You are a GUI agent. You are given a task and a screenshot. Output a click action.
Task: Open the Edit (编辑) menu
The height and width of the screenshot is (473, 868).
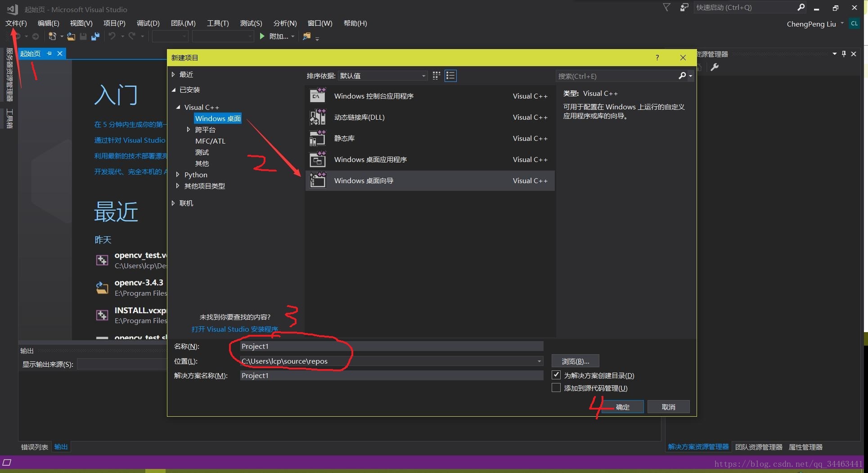tap(48, 23)
